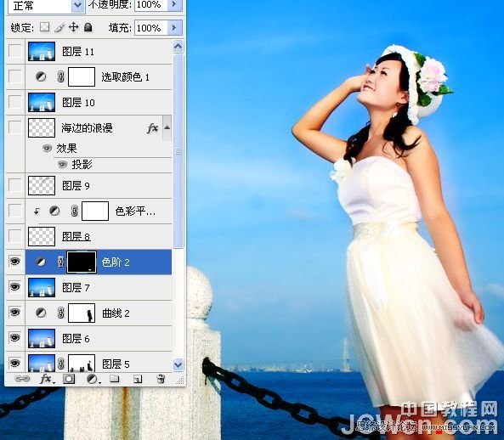Click the 曲线 2 adjustment layer icon

point(41,313)
